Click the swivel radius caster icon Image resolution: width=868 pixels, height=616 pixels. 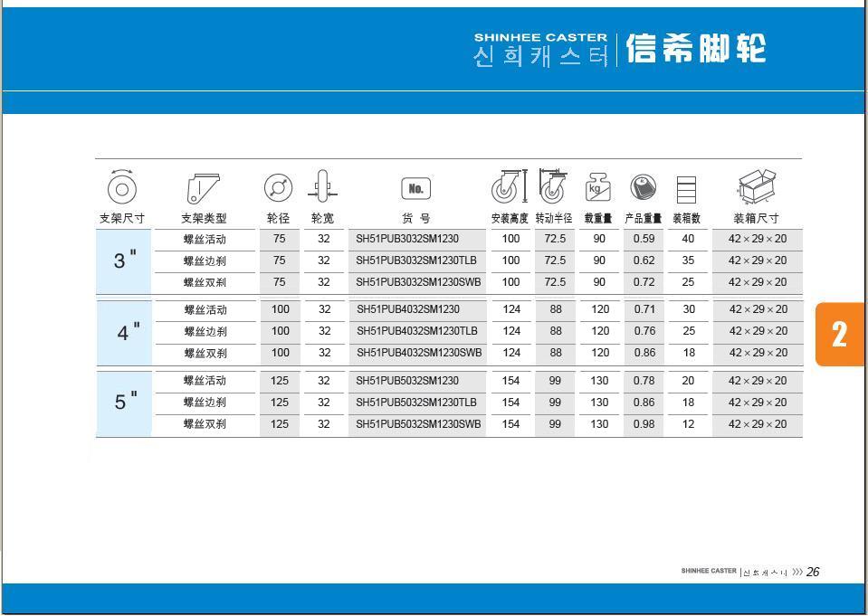(x=552, y=187)
